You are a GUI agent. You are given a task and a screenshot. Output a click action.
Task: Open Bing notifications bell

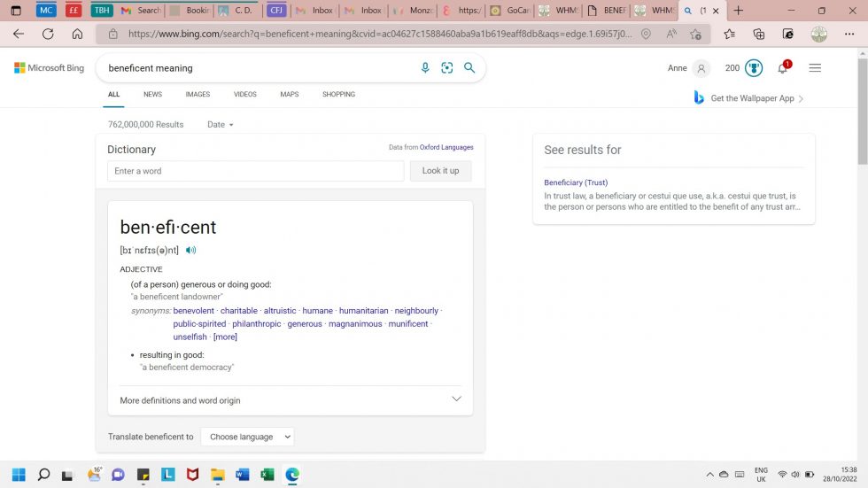pyautogui.click(x=783, y=68)
